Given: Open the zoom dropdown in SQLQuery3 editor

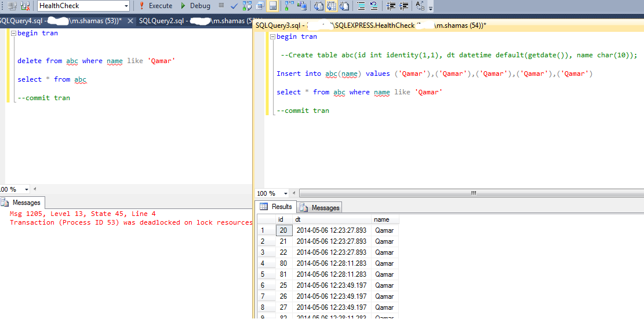Looking at the screenshot, I should pos(286,193).
